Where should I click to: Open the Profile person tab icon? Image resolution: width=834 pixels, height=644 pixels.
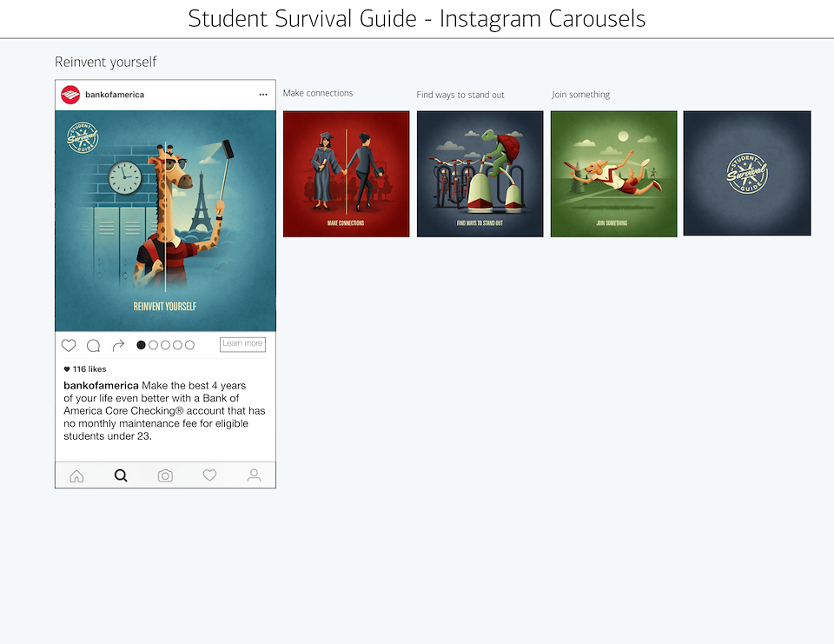pyautogui.click(x=254, y=475)
